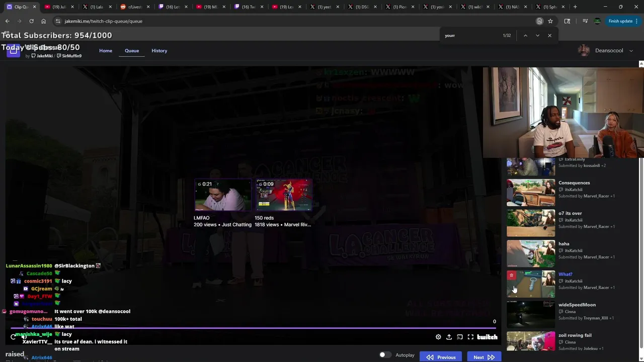Click the Twitch logo in player controls
644x362 pixels.
[487, 337]
